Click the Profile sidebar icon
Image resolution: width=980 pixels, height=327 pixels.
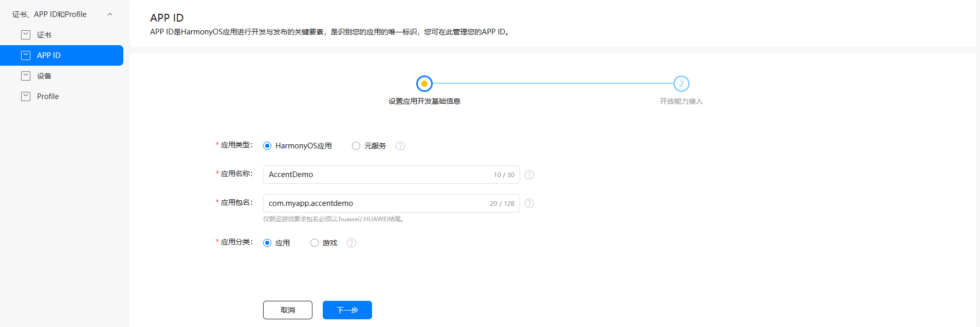26,97
